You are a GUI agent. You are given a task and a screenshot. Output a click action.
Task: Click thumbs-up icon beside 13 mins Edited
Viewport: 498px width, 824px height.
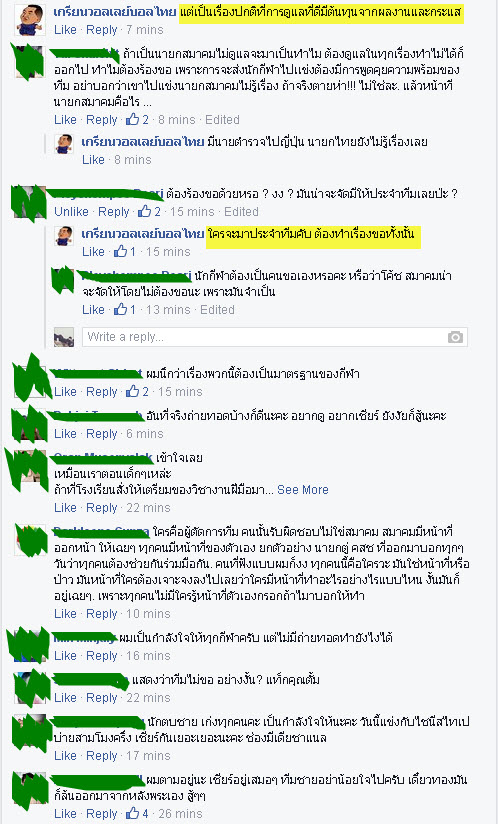pyautogui.click(x=120, y=310)
